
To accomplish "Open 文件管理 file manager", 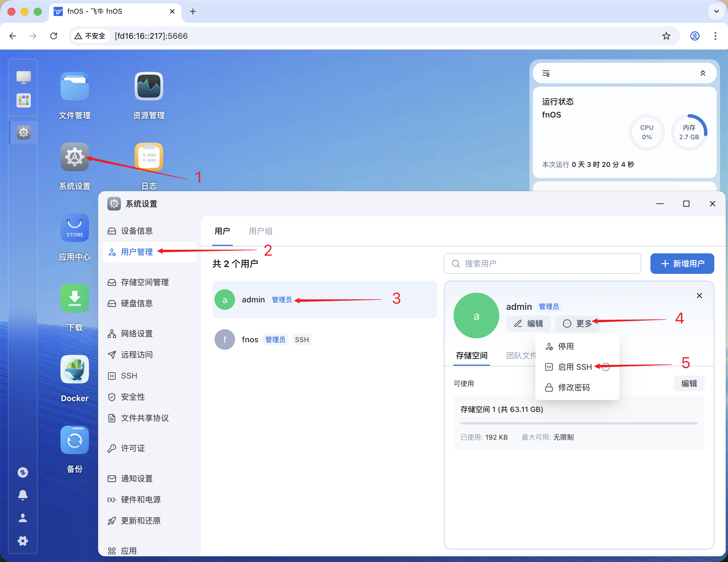I will point(74,86).
